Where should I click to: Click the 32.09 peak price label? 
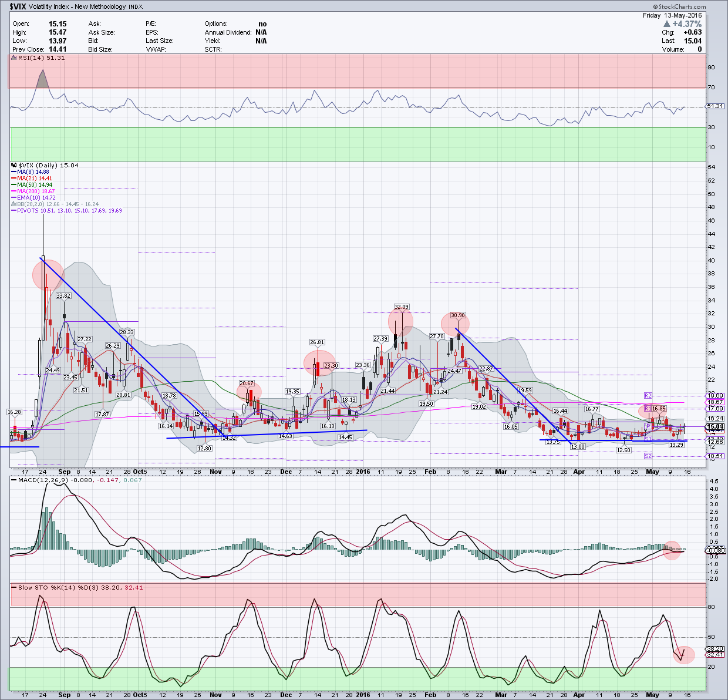(402, 307)
